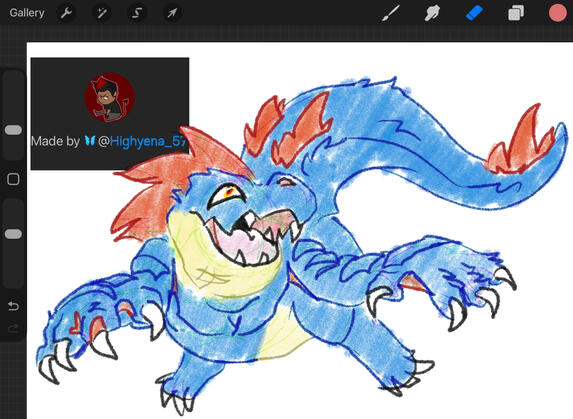
Task: Open the Adjustments magic wand menu
Action: [101, 13]
